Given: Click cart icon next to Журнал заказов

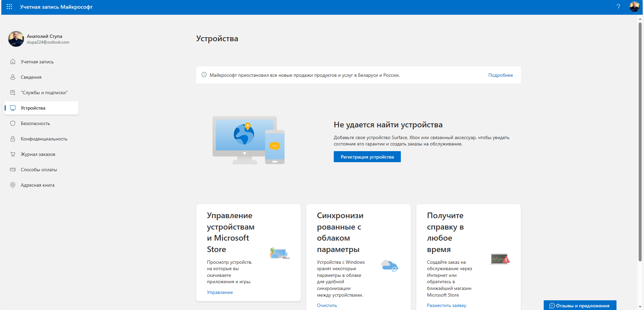Looking at the screenshot, I should pyautogui.click(x=13, y=154).
